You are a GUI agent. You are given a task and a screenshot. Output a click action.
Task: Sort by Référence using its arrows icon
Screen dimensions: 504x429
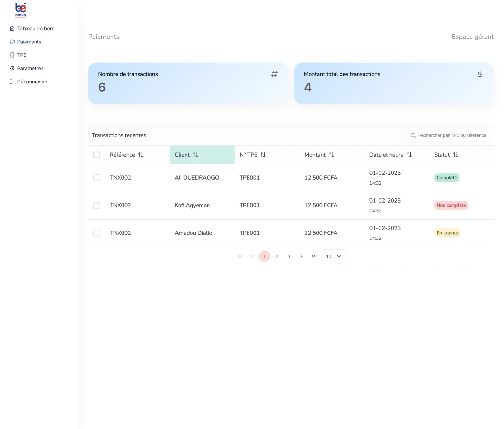141,155
